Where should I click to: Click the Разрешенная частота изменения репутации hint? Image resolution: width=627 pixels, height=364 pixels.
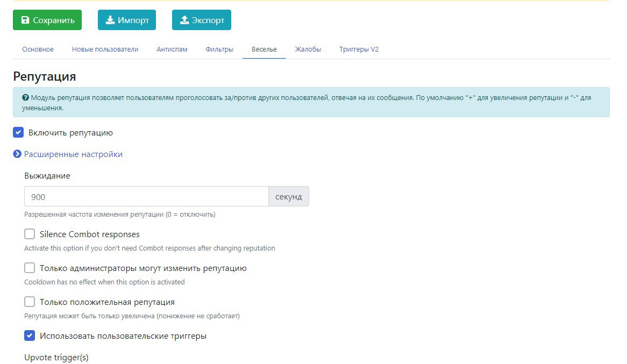[x=120, y=215]
